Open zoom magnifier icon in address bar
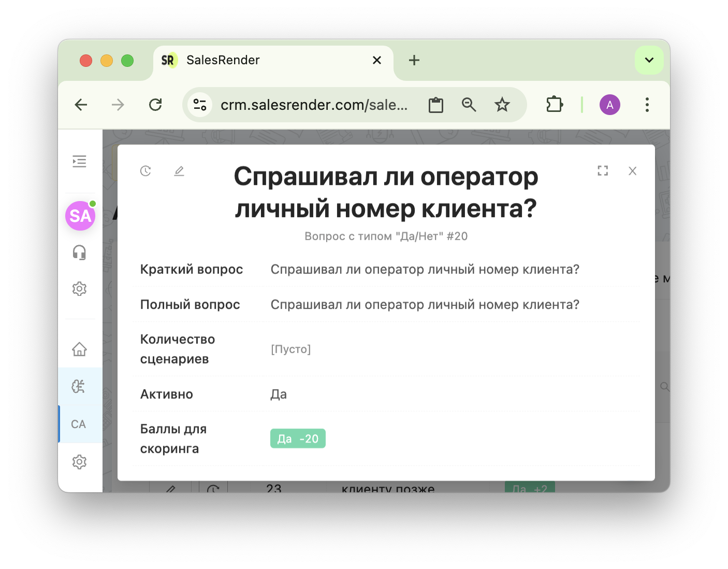Viewport: 728px width, 569px height. click(469, 105)
